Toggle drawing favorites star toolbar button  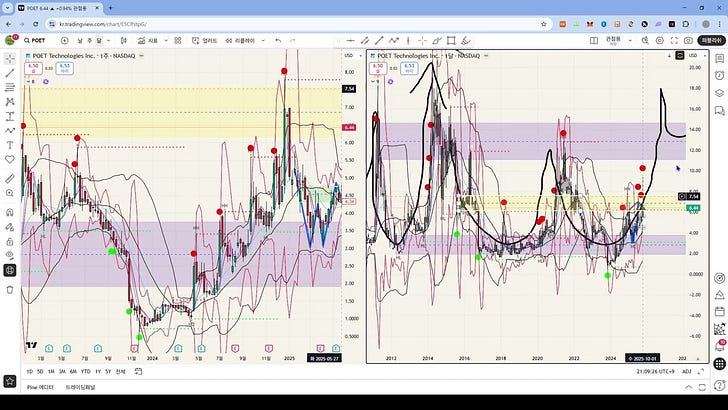(10, 382)
